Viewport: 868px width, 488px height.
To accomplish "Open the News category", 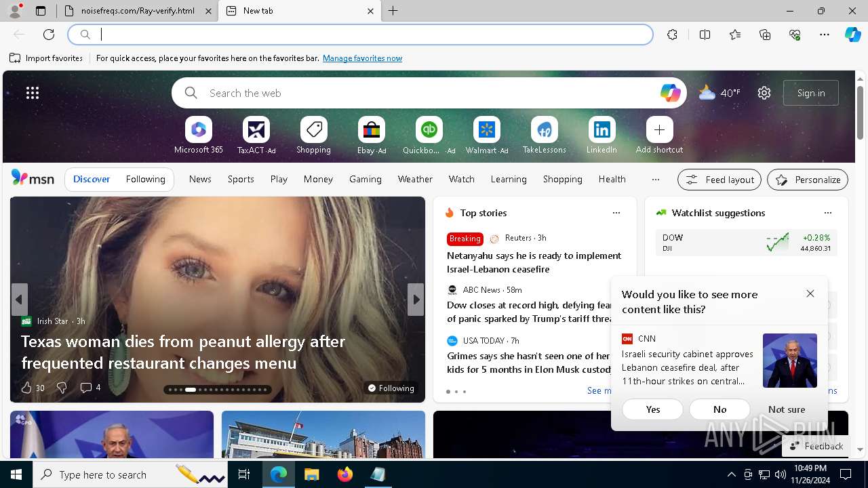I will [x=200, y=179].
